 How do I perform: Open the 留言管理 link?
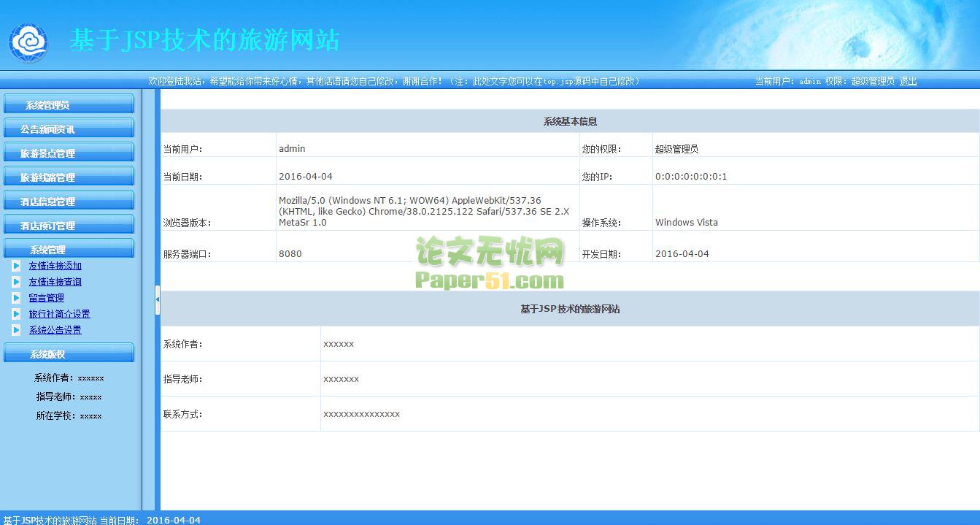coord(47,298)
